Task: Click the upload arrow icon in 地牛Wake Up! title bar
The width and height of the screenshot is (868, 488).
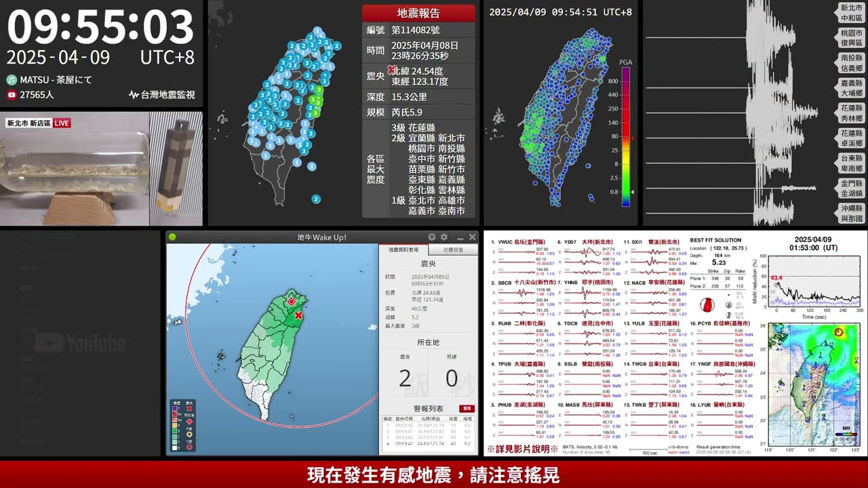Action: click(431, 237)
